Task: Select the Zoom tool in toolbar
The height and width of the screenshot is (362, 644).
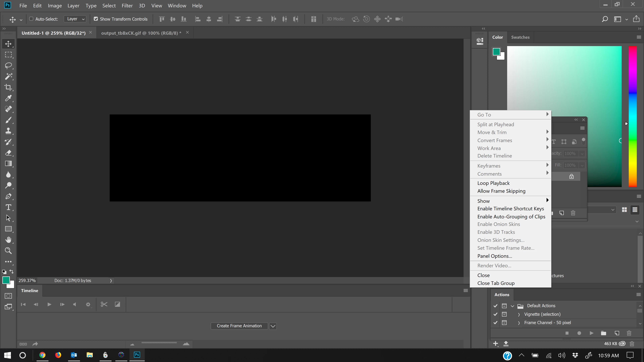Action: pos(8,251)
